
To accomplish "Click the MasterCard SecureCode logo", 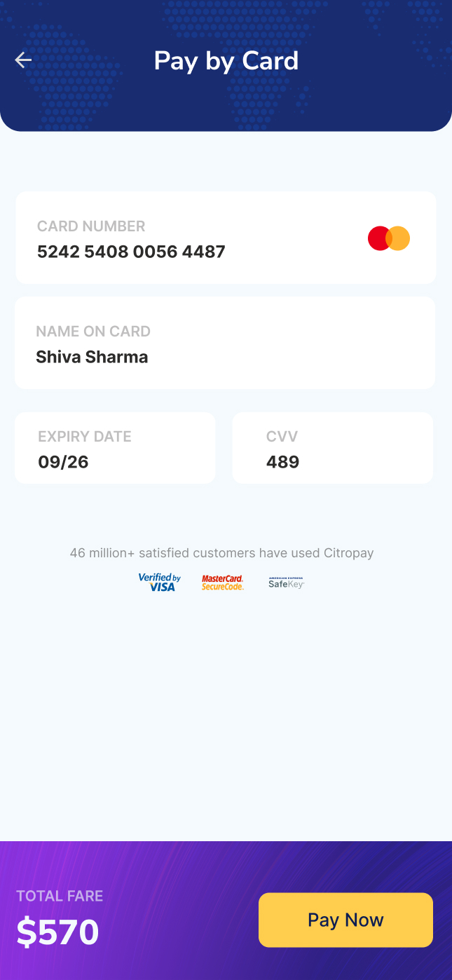I will 222,583.
